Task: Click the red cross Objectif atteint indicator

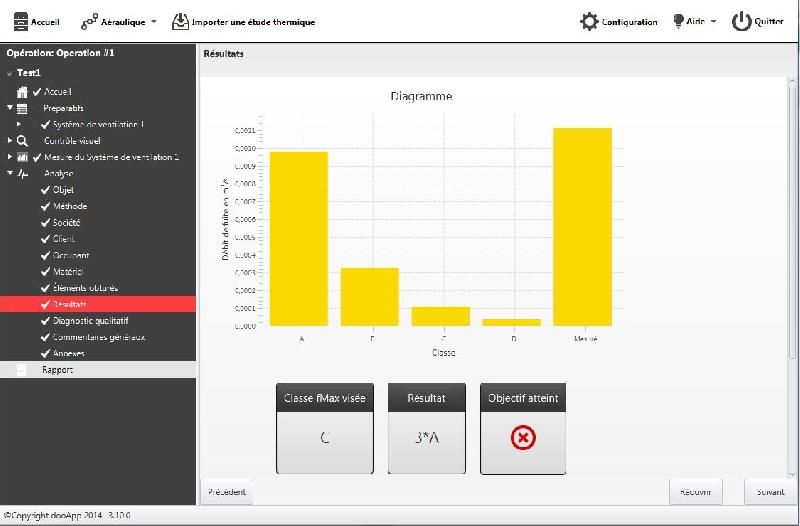Action: (x=523, y=438)
